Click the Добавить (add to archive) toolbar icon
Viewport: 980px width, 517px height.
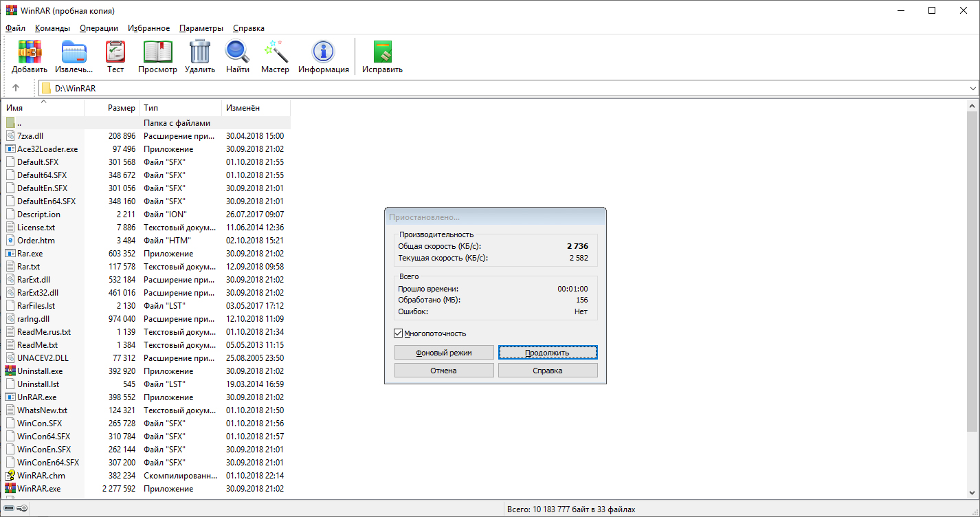click(30, 52)
